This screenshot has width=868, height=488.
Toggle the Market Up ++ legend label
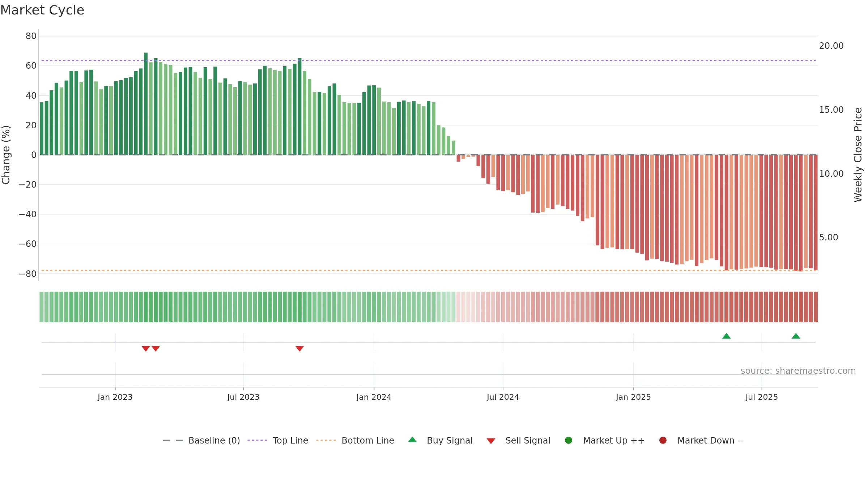tap(614, 440)
